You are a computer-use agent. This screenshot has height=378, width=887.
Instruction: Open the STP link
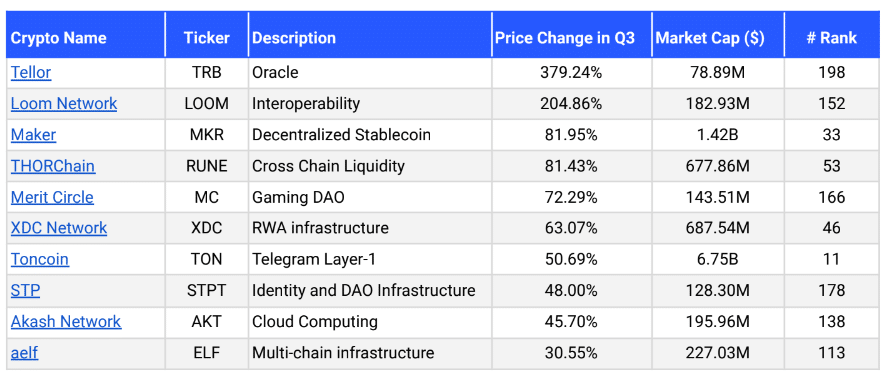click(25, 290)
